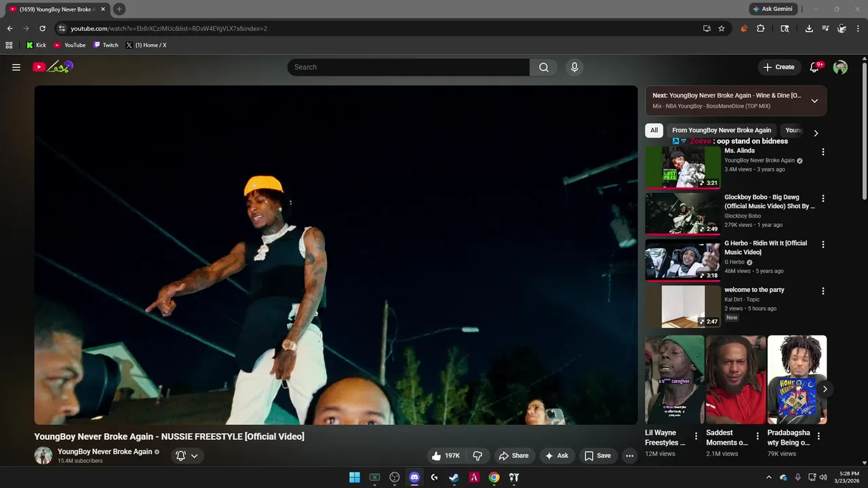Image resolution: width=868 pixels, height=488 pixels.
Task: Open YouTube notifications bell
Action: [x=816, y=67]
